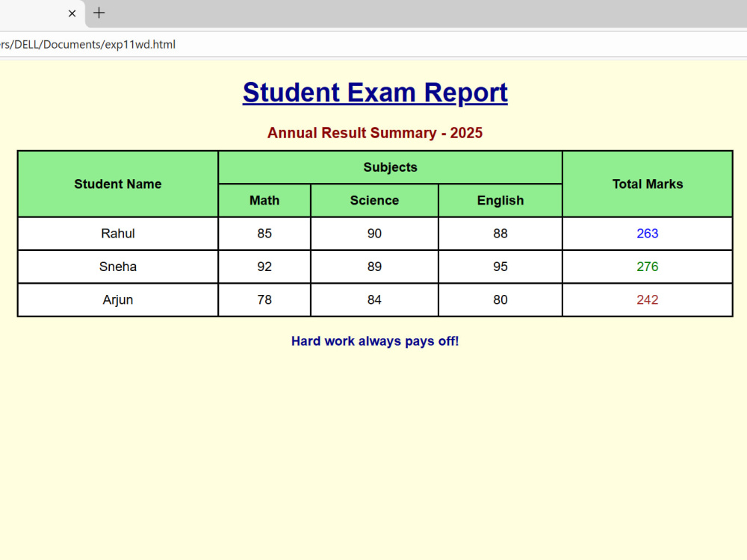Click Rahul's English score 88
The height and width of the screenshot is (560, 747).
tap(500, 233)
